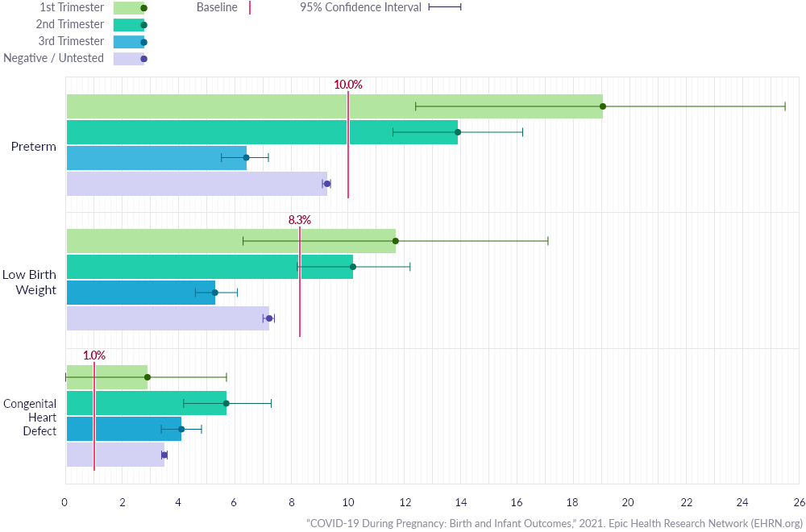The height and width of the screenshot is (532, 806).
Task: Toggle the 2nd Trimester legend entry
Action: 90,25
